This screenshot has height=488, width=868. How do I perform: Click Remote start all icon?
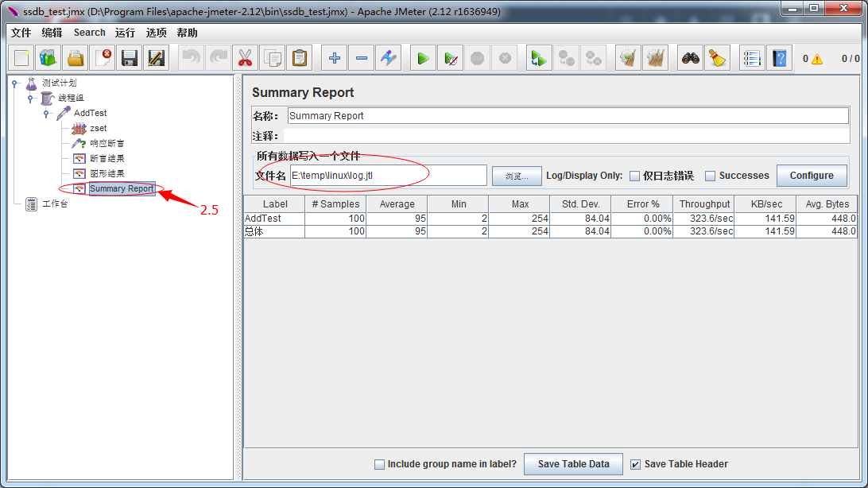click(539, 58)
